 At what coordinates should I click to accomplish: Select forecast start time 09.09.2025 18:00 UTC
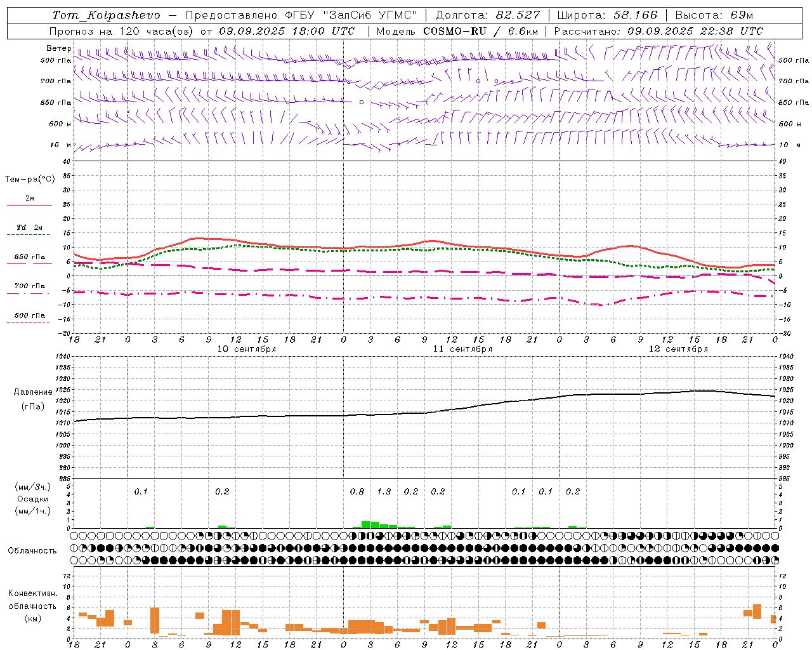click(x=287, y=31)
